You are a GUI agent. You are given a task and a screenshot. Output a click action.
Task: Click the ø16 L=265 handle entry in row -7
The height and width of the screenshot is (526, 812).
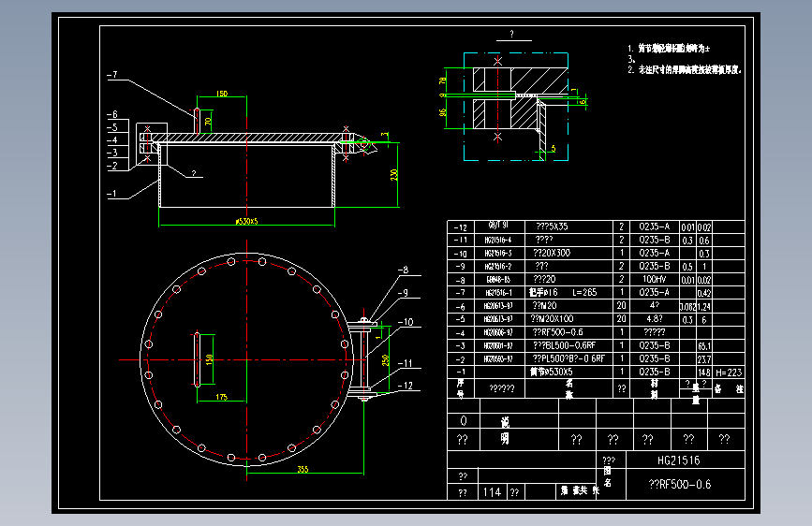click(563, 293)
